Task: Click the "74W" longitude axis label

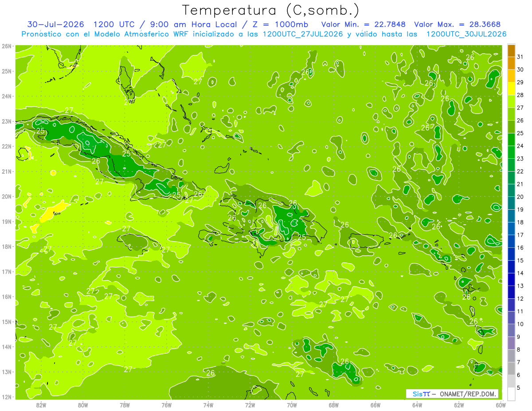Action: [x=208, y=405]
